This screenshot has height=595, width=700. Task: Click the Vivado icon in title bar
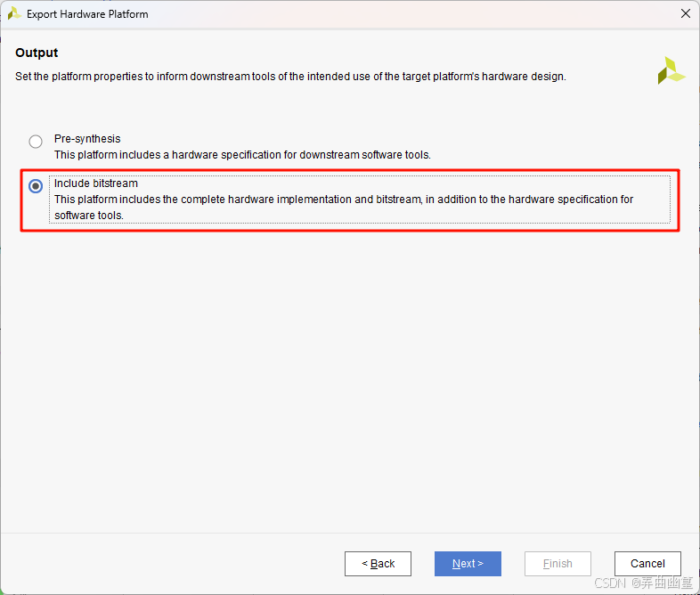pyautogui.click(x=14, y=14)
